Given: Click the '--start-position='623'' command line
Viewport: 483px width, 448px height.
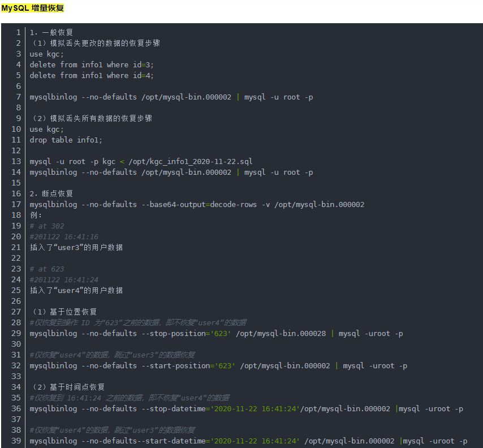Looking at the screenshot, I should [x=218, y=366].
